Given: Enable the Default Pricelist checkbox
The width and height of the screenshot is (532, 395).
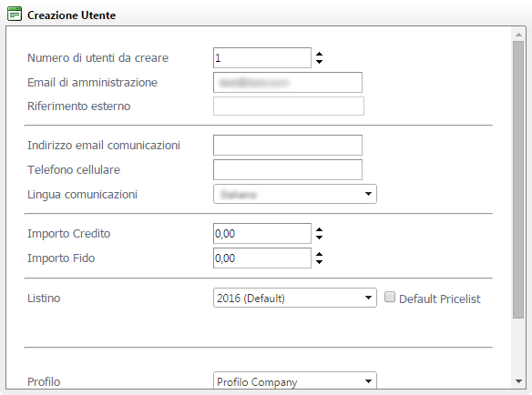Looking at the screenshot, I should coord(390,297).
